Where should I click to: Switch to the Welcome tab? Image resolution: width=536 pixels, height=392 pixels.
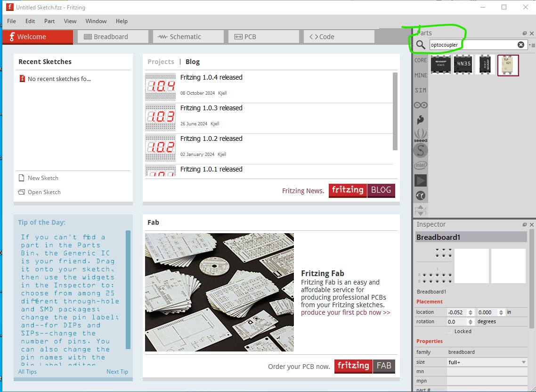[38, 37]
